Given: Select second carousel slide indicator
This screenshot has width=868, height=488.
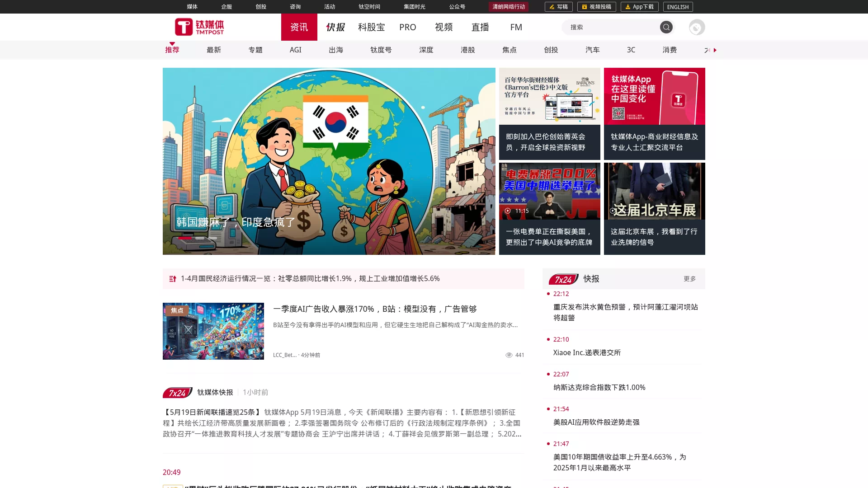Looking at the screenshot, I should pyautogui.click(x=199, y=238).
